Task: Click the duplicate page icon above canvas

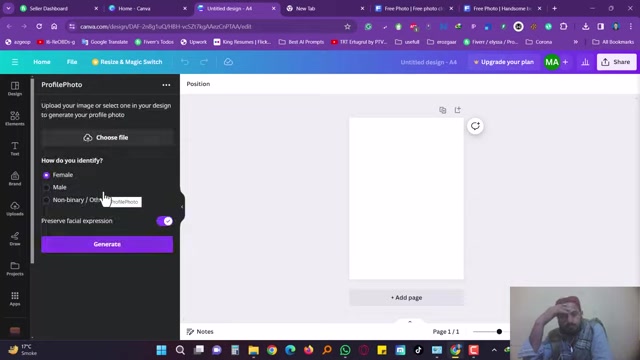Action: tap(442, 110)
